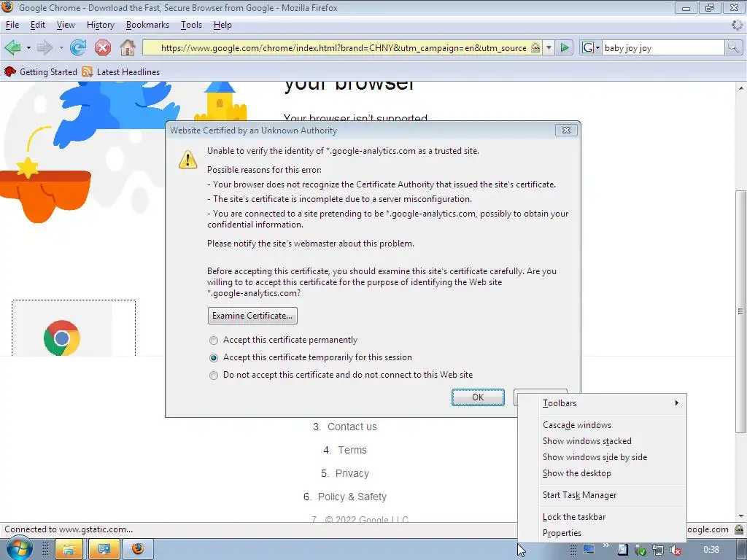Go back with the green Back arrow
This screenshot has width=747, height=560.
pos(12,47)
